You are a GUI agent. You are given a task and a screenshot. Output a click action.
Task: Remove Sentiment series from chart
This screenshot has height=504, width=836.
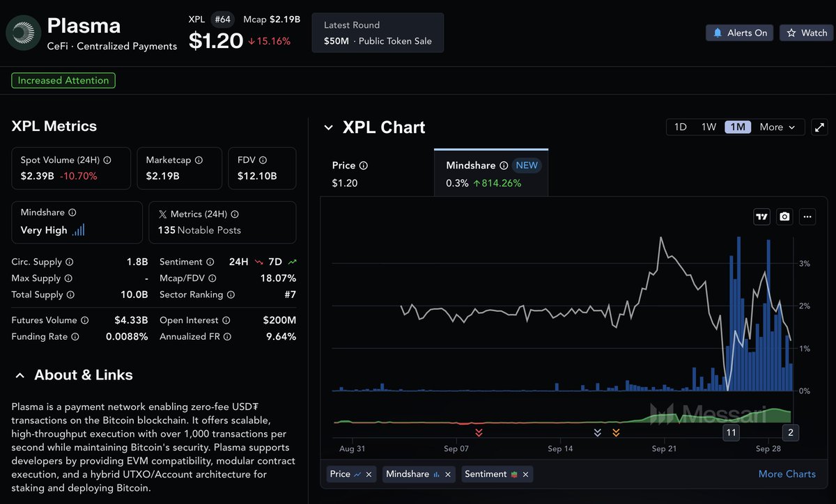coord(525,474)
